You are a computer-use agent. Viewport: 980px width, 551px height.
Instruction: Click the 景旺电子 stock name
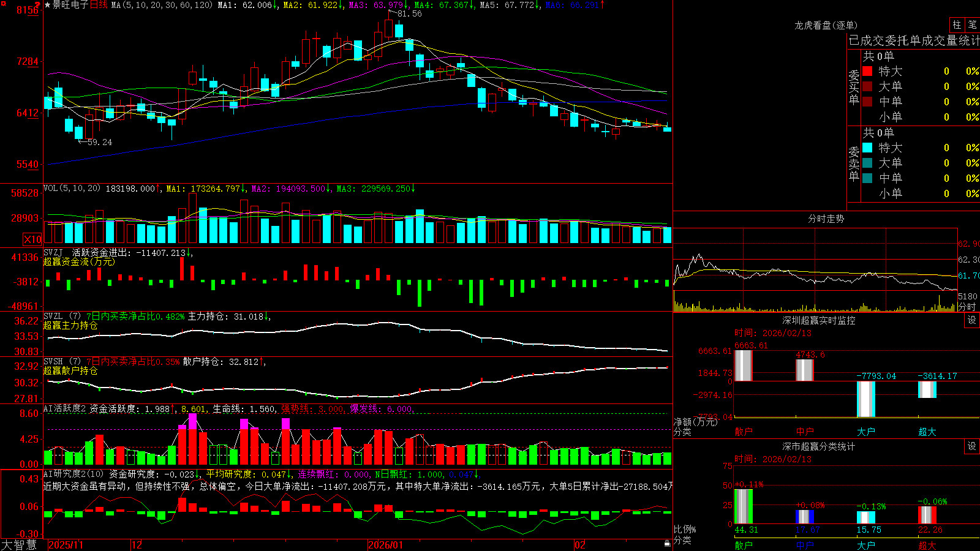point(70,5)
